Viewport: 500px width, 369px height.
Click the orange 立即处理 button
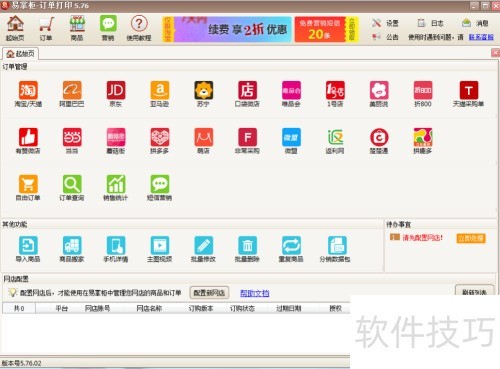[471, 238]
